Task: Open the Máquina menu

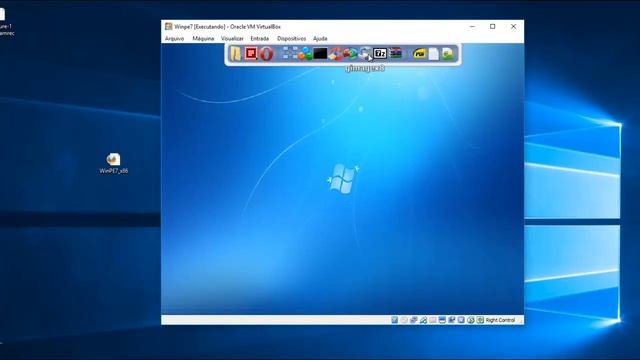Action: click(x=203, y=38)
